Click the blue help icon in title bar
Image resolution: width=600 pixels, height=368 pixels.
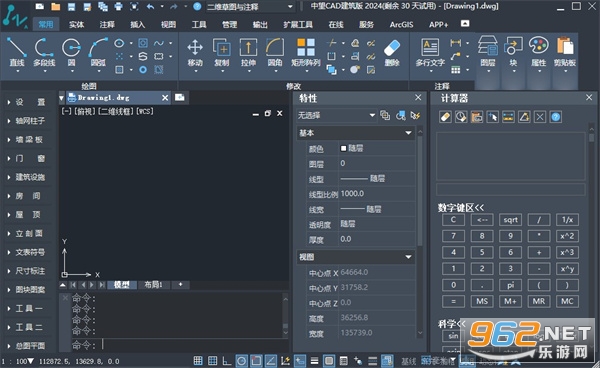click(x=197, y=6)
